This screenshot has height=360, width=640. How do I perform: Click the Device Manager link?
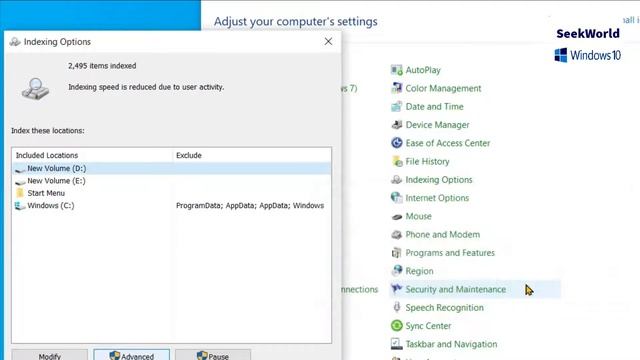tap(437, 125)
